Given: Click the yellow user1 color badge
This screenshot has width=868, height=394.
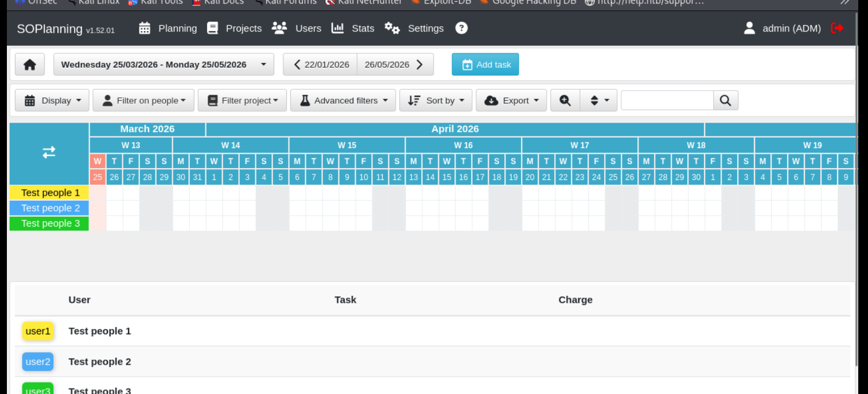Looking at the screenshot, I should pyautogui.click(x=38, y=331).
